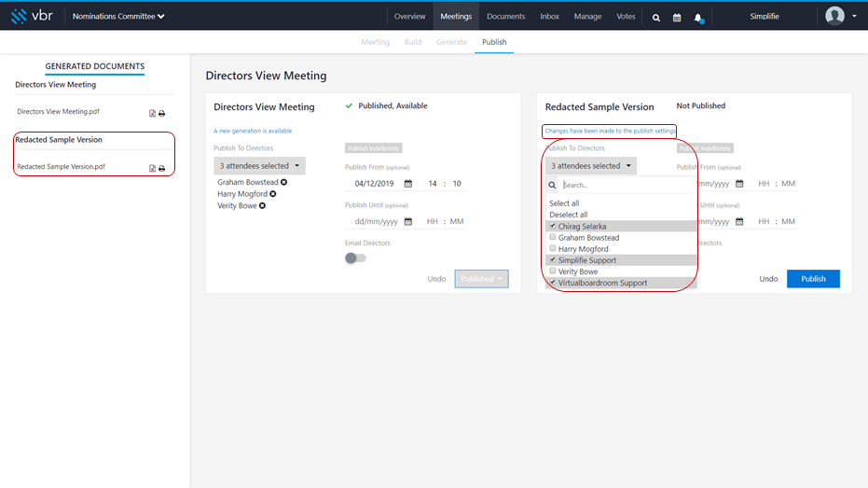This screenshot has width=868, height=488.
Task: Click 'A new generation is available' link
Action: click(253, 131)
